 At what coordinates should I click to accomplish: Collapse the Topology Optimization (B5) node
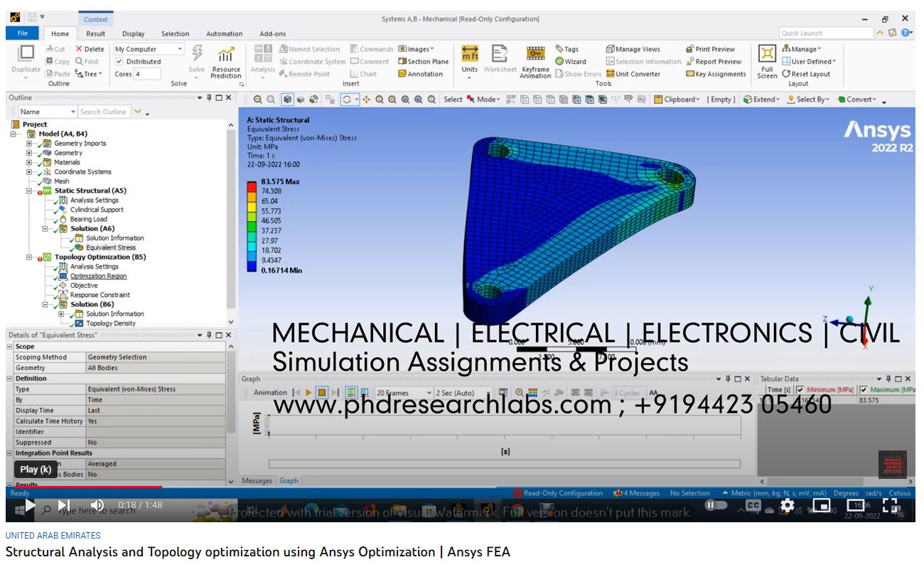29,257
